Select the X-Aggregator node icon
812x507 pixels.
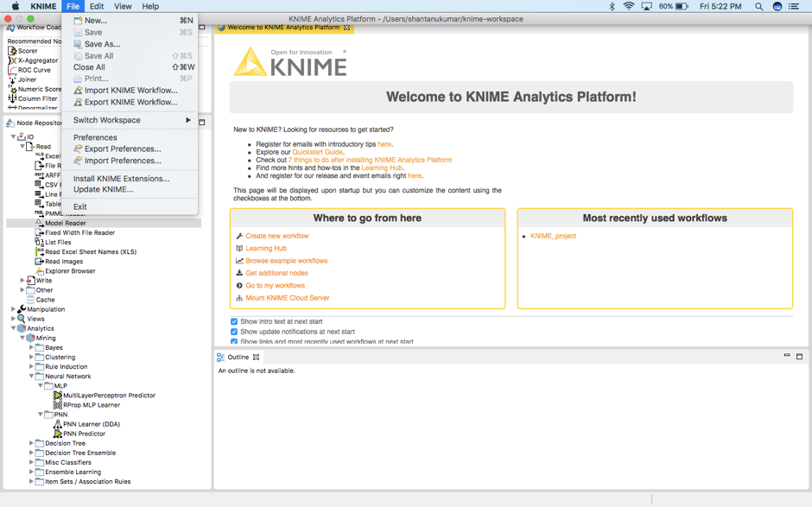pos(12,60)
